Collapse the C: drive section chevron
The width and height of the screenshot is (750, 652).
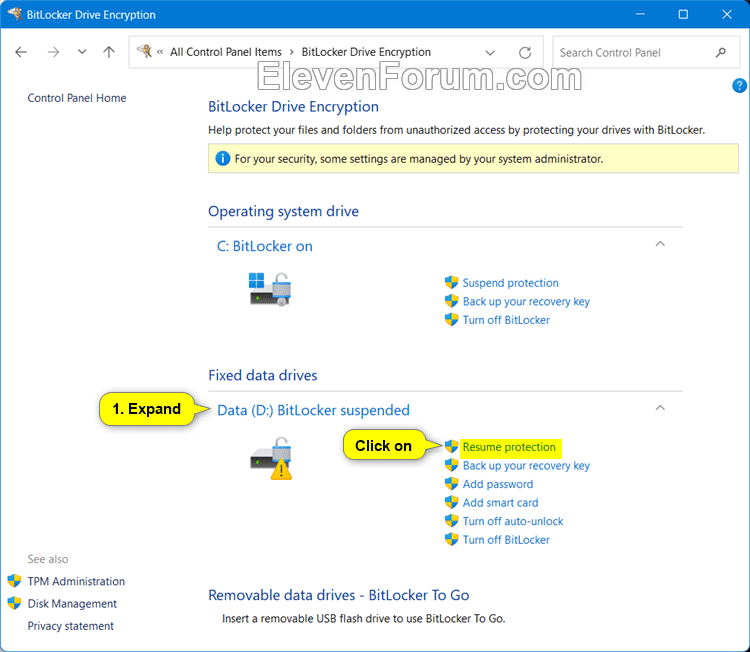click(x=660, y=244)
